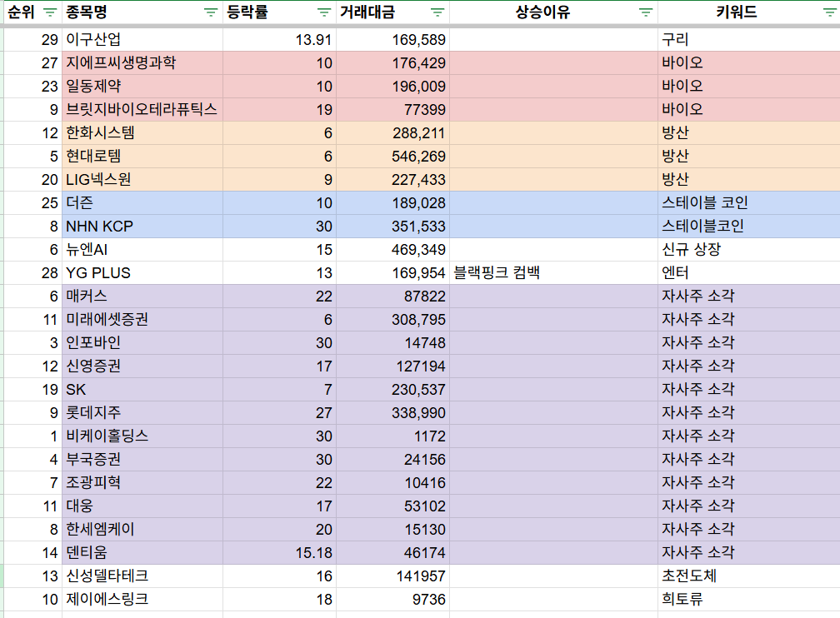
Task: Select the LIG넥스원 cell
Action: point(142,179)
